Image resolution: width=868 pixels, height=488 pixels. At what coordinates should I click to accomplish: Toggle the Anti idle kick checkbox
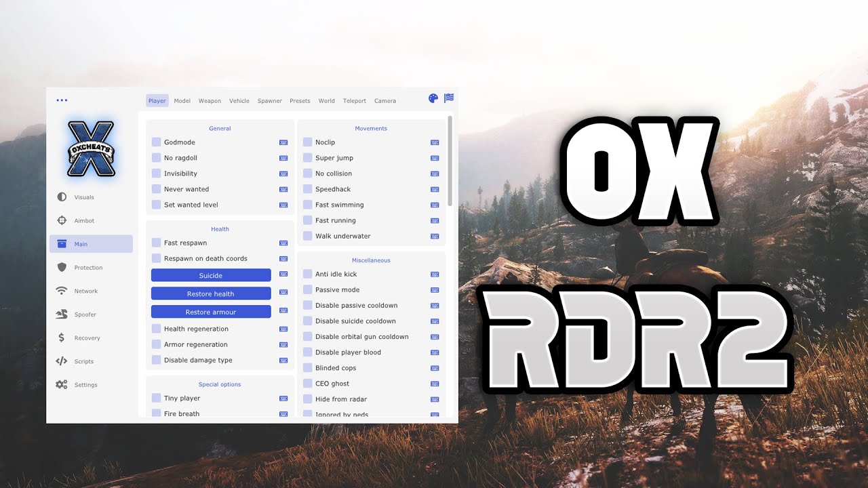[x=307, y=274]
